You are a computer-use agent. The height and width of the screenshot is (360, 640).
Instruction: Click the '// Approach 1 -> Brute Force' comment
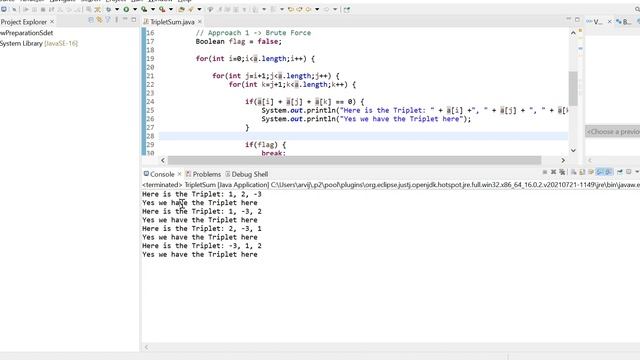(x=253, y=33)
